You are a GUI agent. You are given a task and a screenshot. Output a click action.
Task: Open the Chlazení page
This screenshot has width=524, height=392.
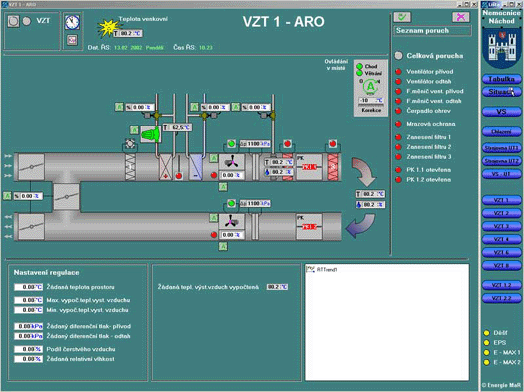[x=501, y=132]
